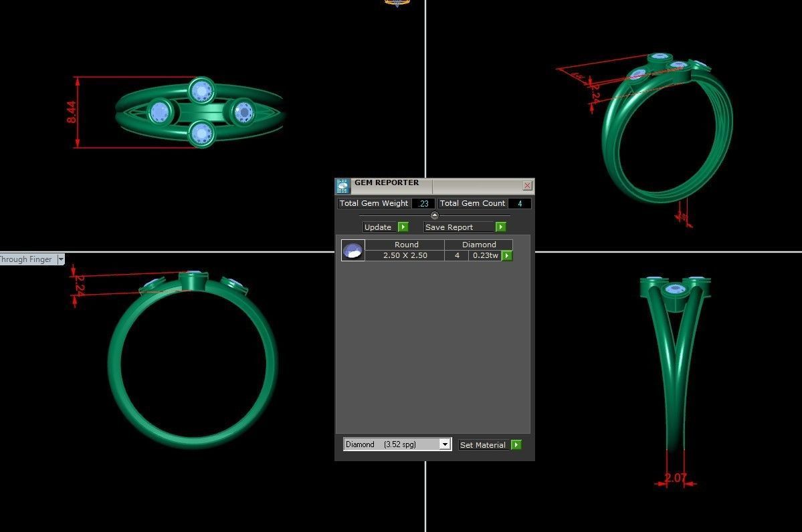Viewport: 802px width, 532px height.
Task: Select the round diamond gem thumbnail
Action: (353, 251)
